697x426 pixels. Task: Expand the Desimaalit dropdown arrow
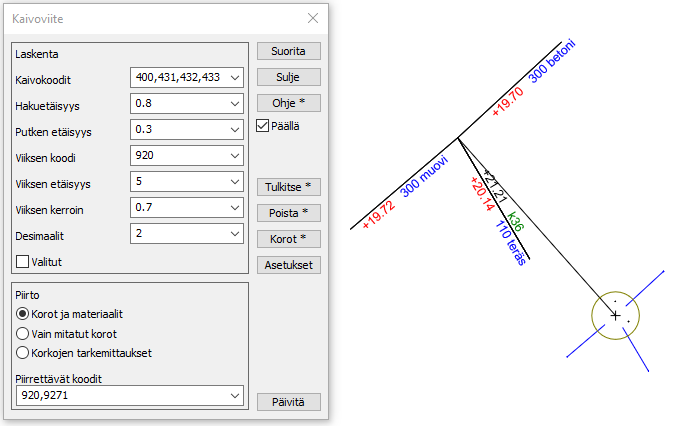click(x=234, y=233)
